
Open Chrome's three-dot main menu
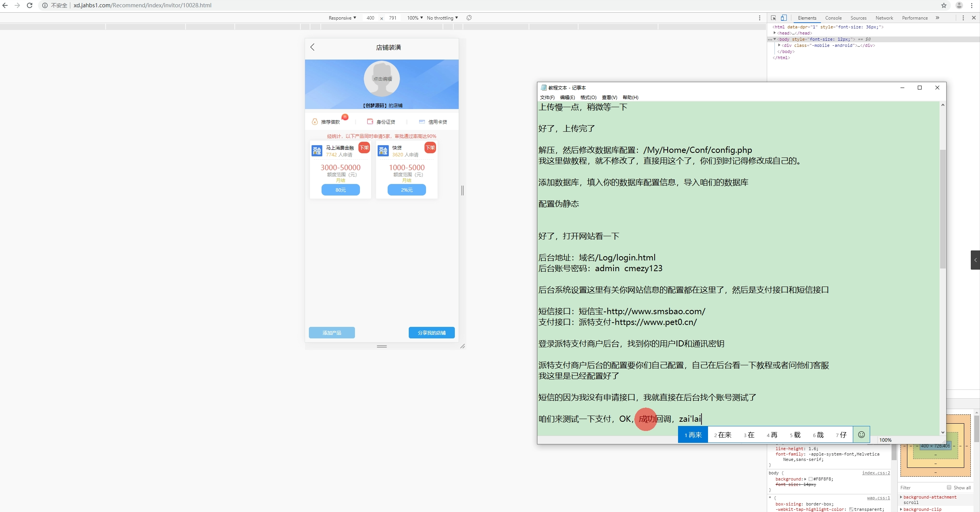tap(972, 5)
